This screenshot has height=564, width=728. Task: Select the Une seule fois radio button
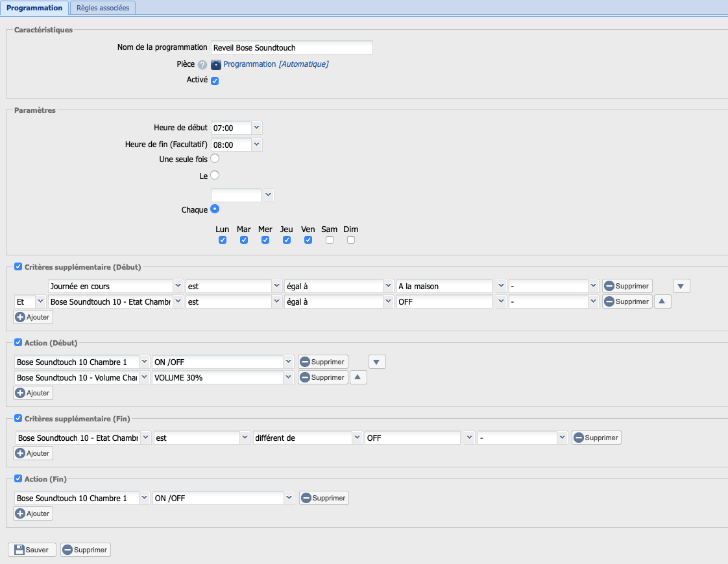click(x=215, y=158)
